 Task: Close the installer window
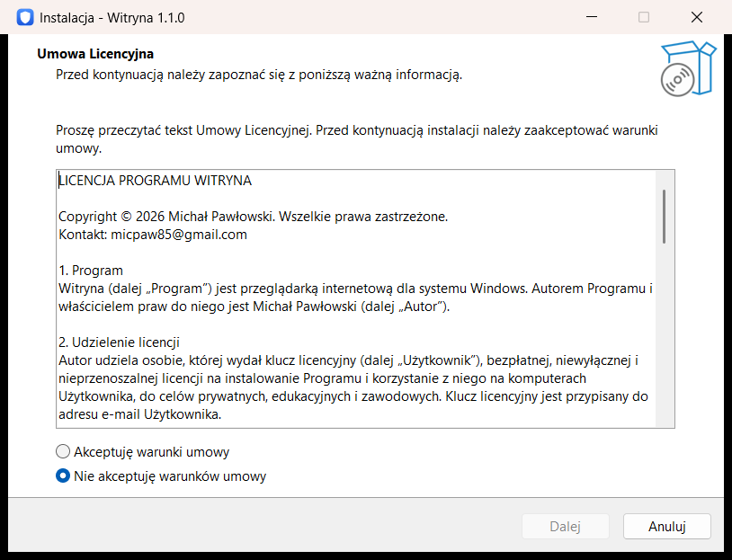point(697,17)
